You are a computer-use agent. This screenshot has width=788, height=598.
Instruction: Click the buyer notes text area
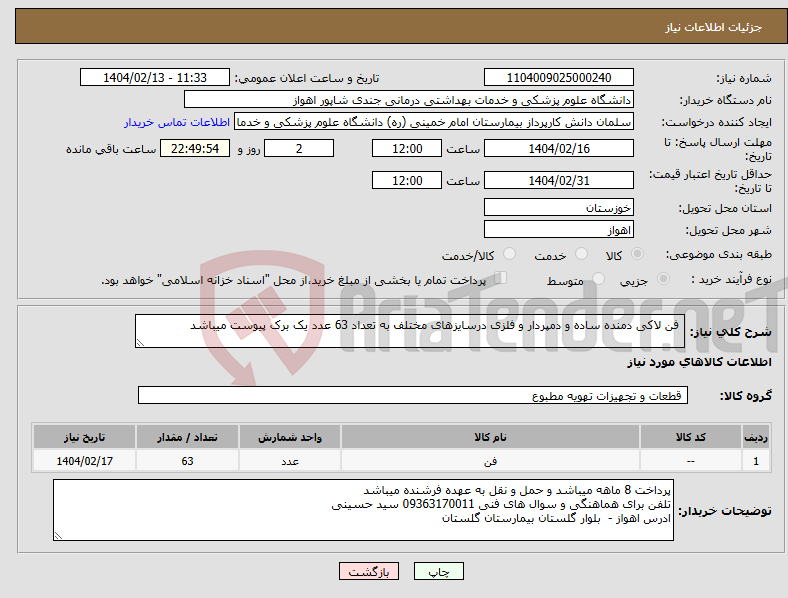click(x=363, y=511)
